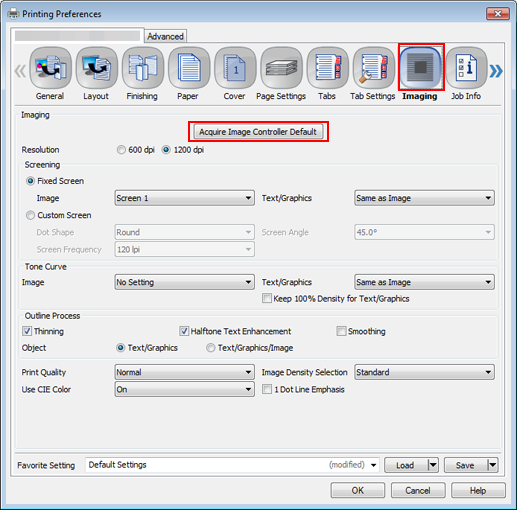Select the Tab Settings icon
This screenshot has height=510, width=517.
pyautogui.click(x=374, y=68)
